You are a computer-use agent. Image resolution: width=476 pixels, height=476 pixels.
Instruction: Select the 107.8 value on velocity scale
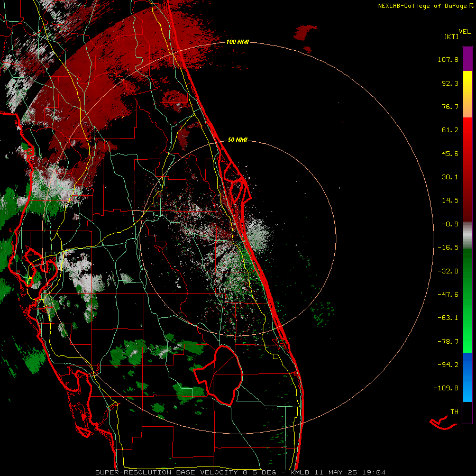click(448, 59)
